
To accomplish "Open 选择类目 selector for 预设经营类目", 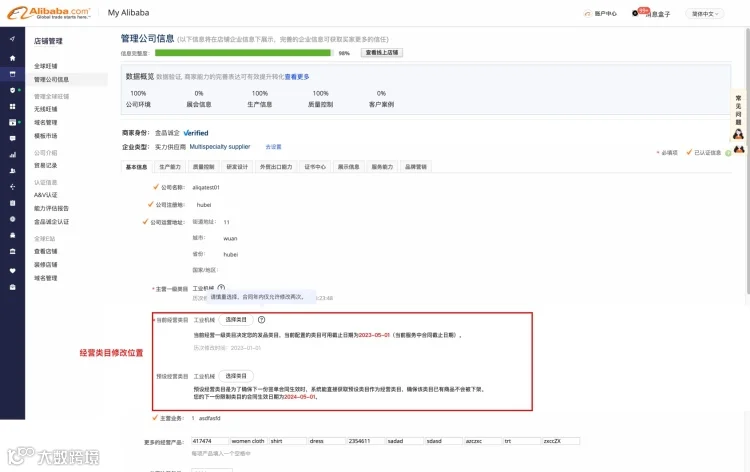I will tap(236, 376).
